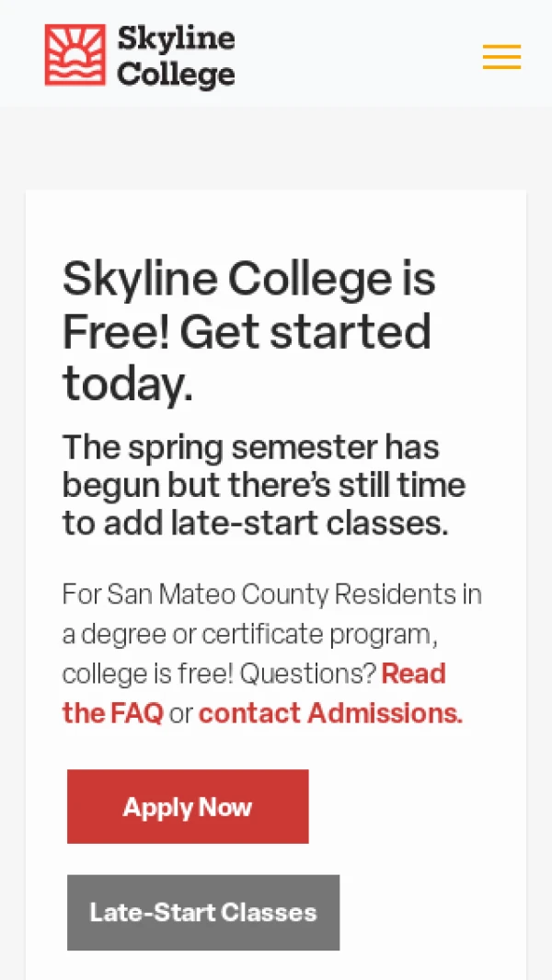The height and width of the screenshot is (980, 552).
Task: Click the gray page background above the card
Action: click(x=276, y=147)
